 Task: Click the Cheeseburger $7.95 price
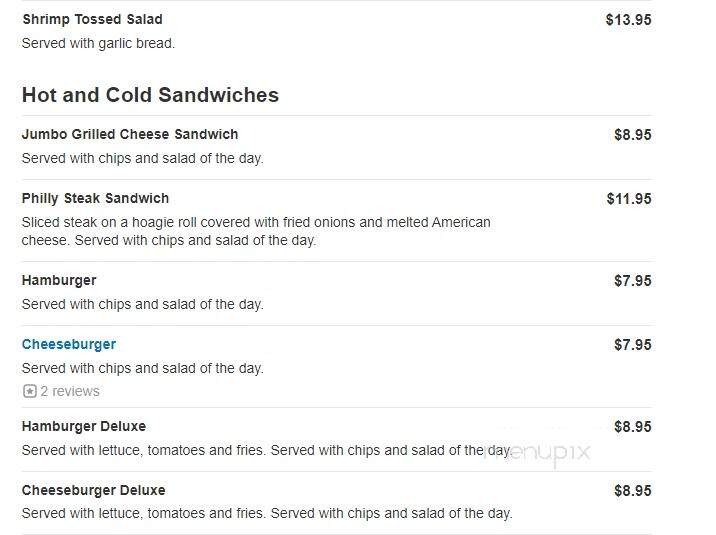(632, 345)
